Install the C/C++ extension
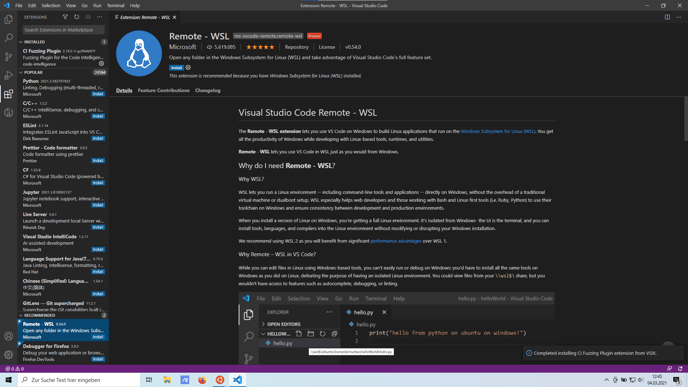688x387 pixels. 98,116
